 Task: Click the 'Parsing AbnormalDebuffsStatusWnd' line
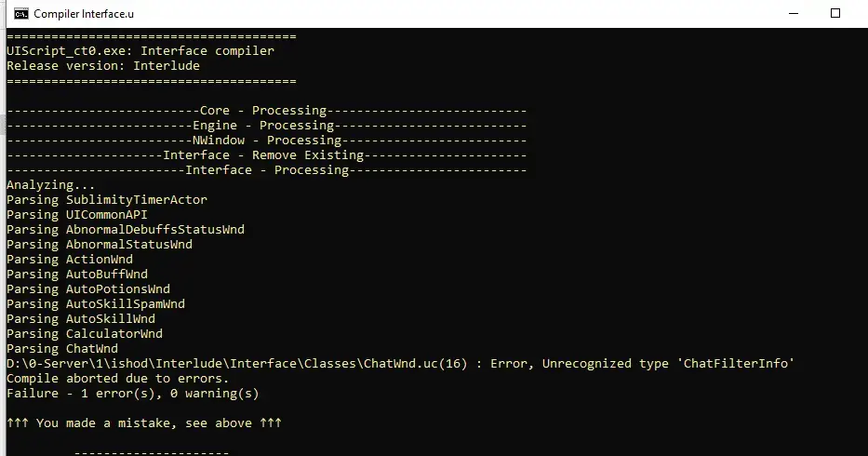(x=126, y=229)
